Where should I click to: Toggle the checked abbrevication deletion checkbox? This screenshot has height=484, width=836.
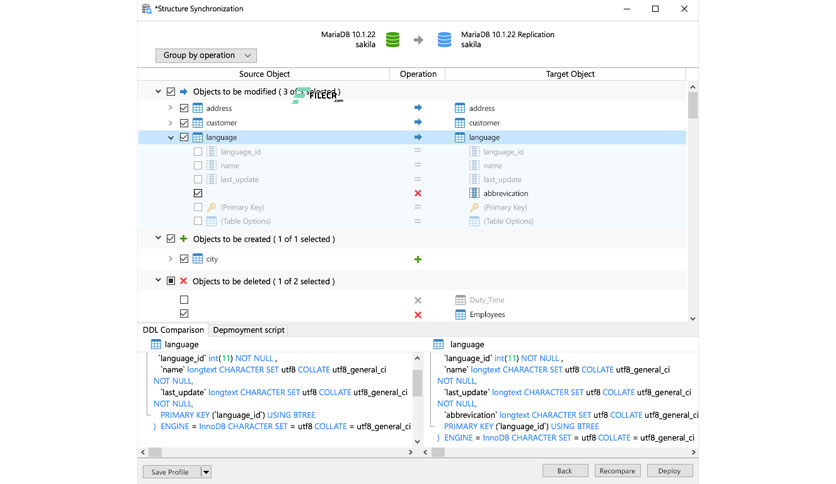coord(198,193)
